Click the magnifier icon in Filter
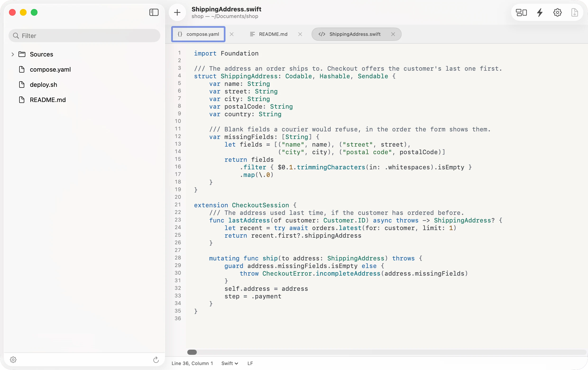 [x=16, y=36]
